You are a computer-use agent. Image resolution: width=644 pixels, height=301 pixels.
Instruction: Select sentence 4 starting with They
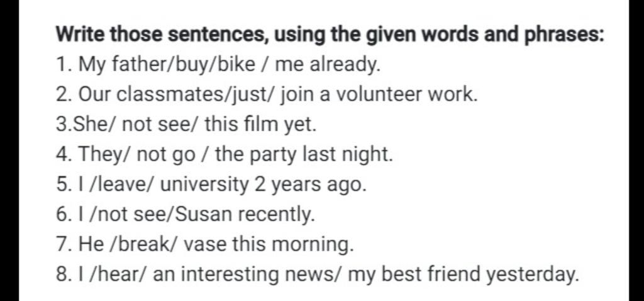coord(225,155)
